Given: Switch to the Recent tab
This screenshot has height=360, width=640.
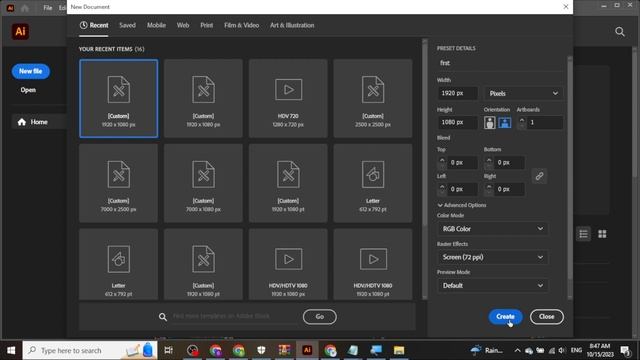Looking at the screenshot, I should coord(94,25).
